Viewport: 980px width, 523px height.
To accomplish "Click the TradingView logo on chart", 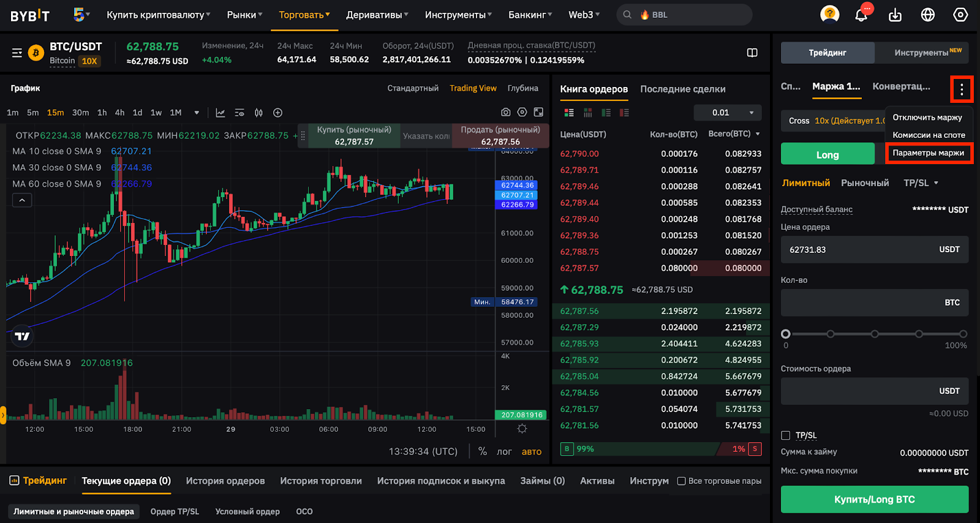I will (22, 336).
